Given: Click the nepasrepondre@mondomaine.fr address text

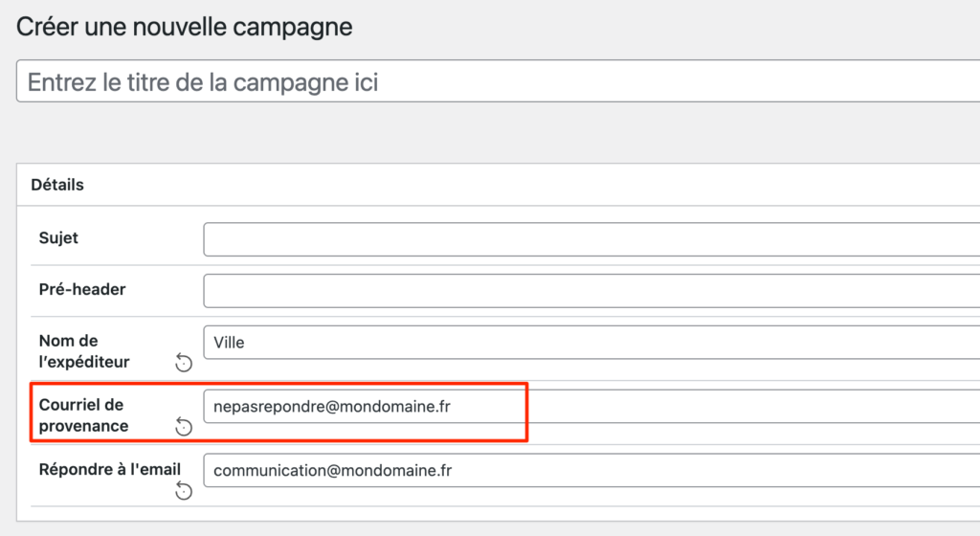Looking at the screenshot, I should [331, 407].
